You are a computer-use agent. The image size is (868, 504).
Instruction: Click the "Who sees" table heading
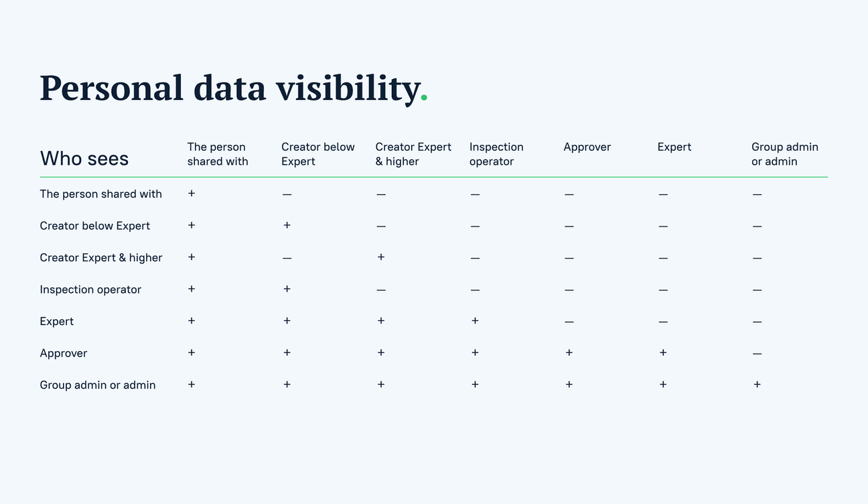click(84, 158)
